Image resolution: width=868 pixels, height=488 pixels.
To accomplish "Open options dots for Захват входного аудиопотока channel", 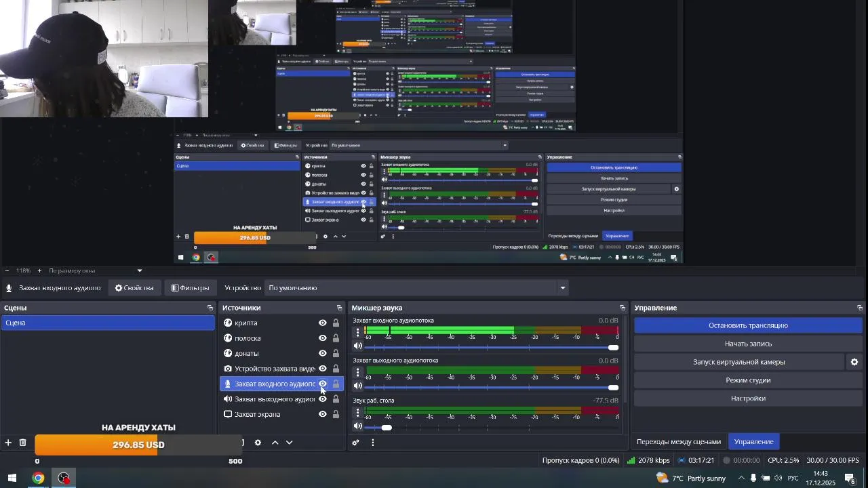I will (x=358, y=332).
